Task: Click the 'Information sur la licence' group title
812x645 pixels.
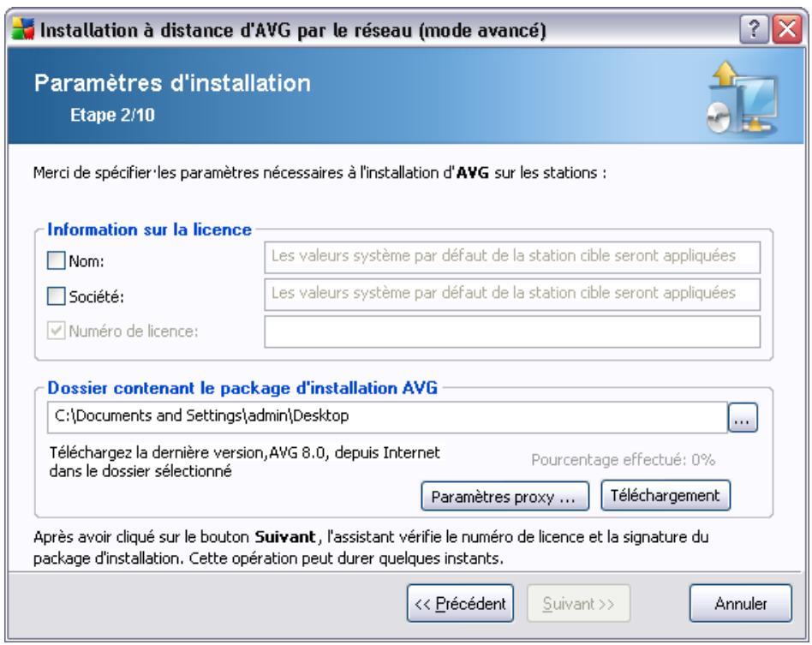Action: coord(149,230)
